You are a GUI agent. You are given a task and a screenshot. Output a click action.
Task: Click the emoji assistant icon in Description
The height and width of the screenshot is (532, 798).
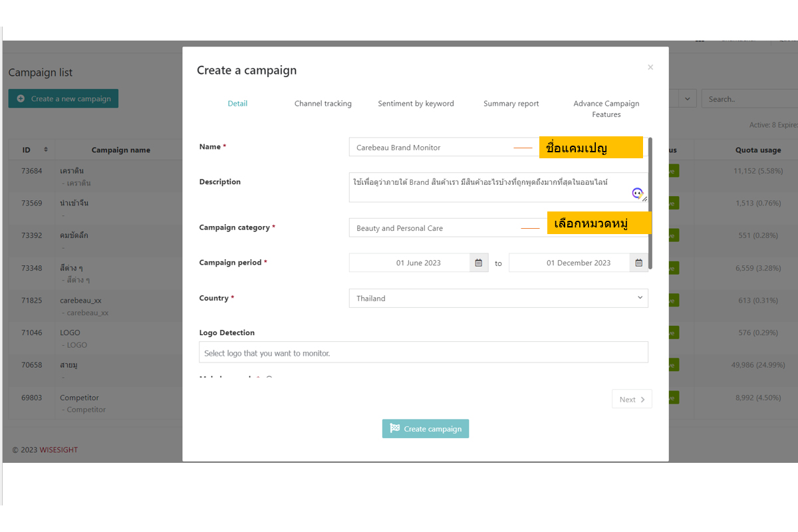click(x=637, y=194)
